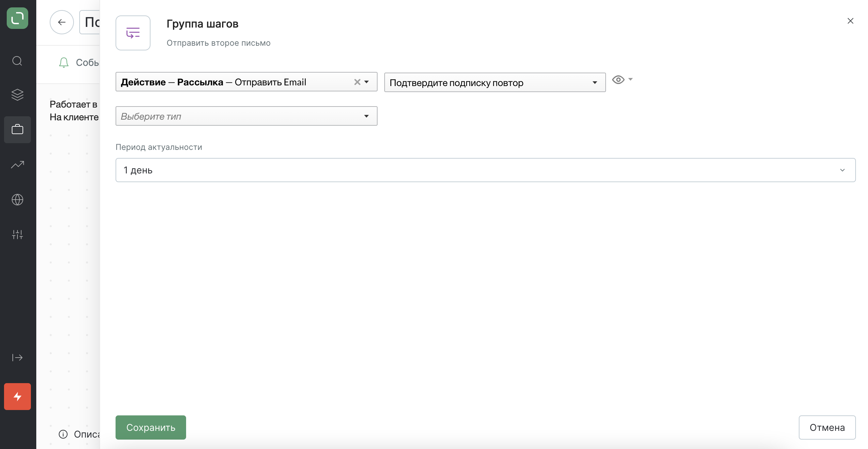
Task: Open the dropdown arrow next to eye
Action: [631, 79]
